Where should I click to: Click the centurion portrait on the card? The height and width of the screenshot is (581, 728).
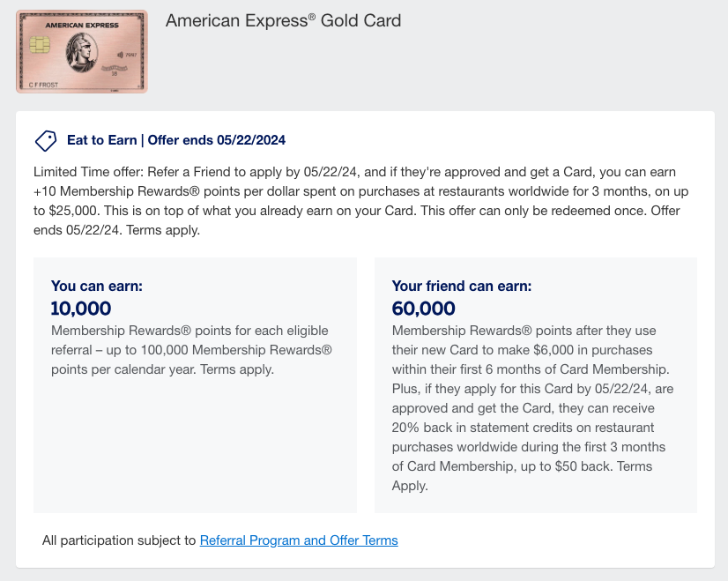pos(82,53)
